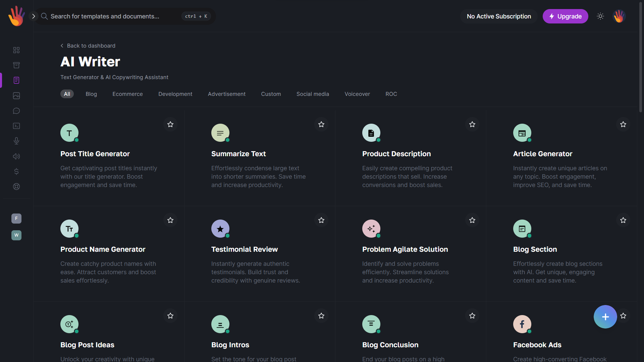Select the Ecommerce filter tab
Image resolution: width=644 pixels, height=362 pixels.
[x=127, y=94]
